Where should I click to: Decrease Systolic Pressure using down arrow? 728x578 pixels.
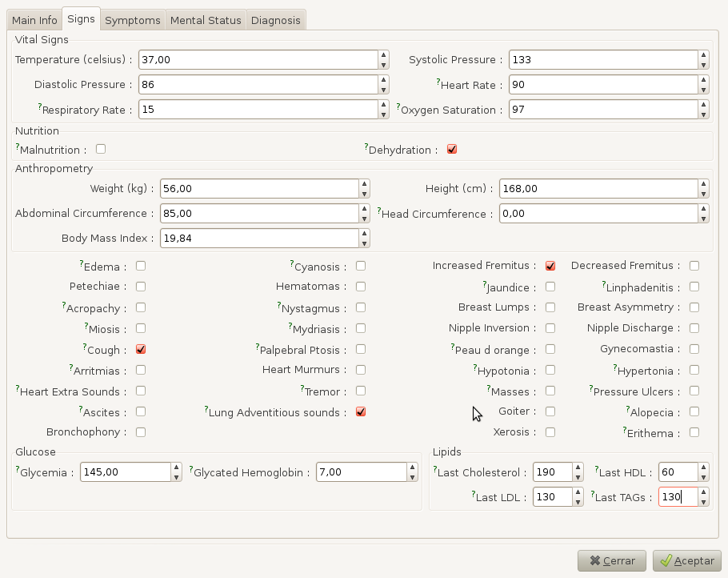pos(703,65)
